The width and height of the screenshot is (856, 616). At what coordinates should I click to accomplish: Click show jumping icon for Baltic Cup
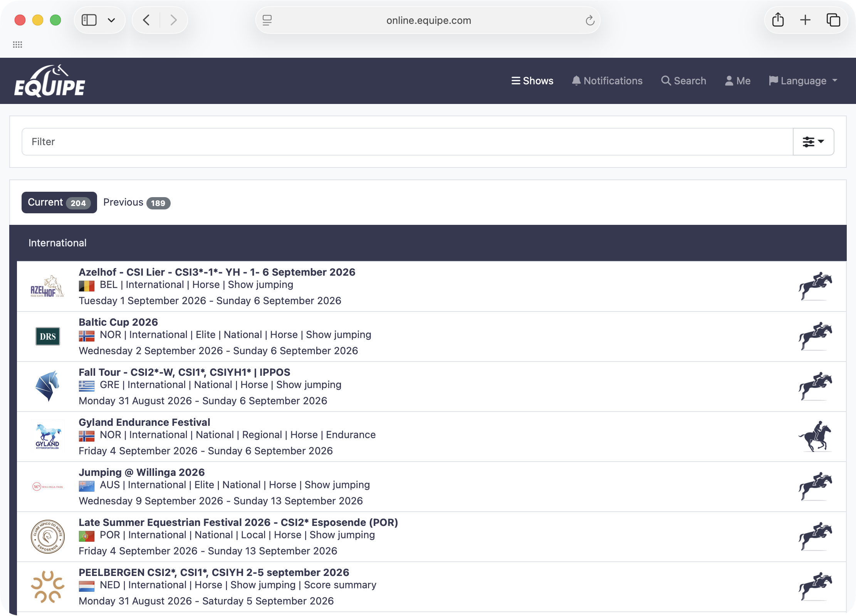815,336
